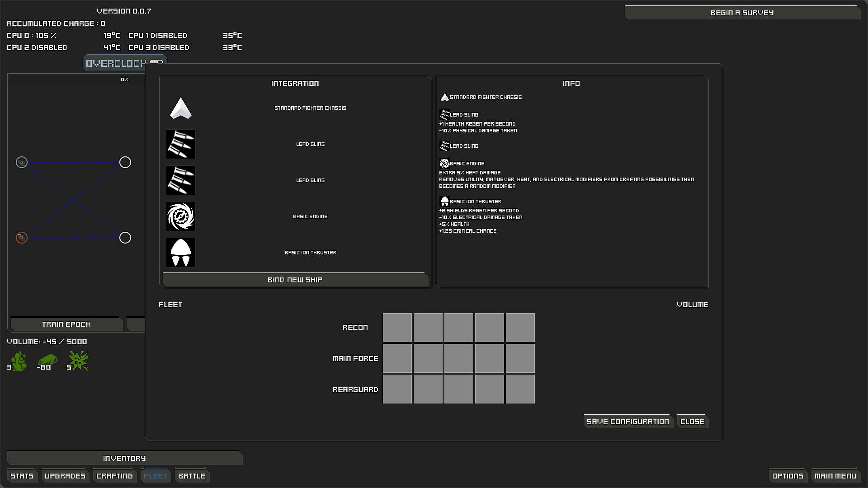The height and width of the screenshot is (488, 868).
Task: Select the bottom-left orange network node
Action: pos(22,238)
